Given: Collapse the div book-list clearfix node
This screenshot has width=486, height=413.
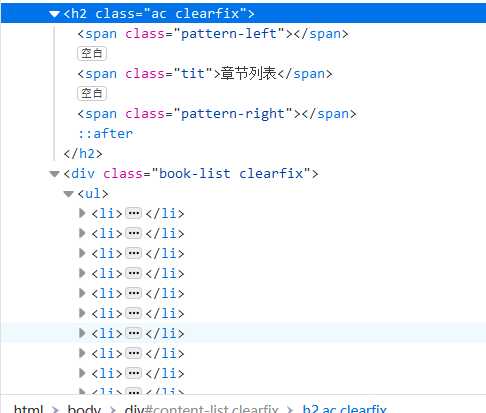Looking at the screenshot, I should tap(54, 174).
